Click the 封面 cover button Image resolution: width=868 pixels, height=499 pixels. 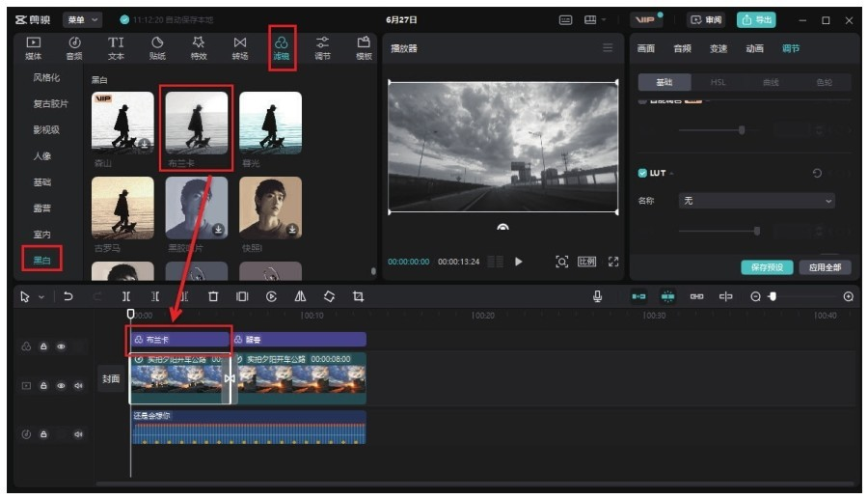111,378
